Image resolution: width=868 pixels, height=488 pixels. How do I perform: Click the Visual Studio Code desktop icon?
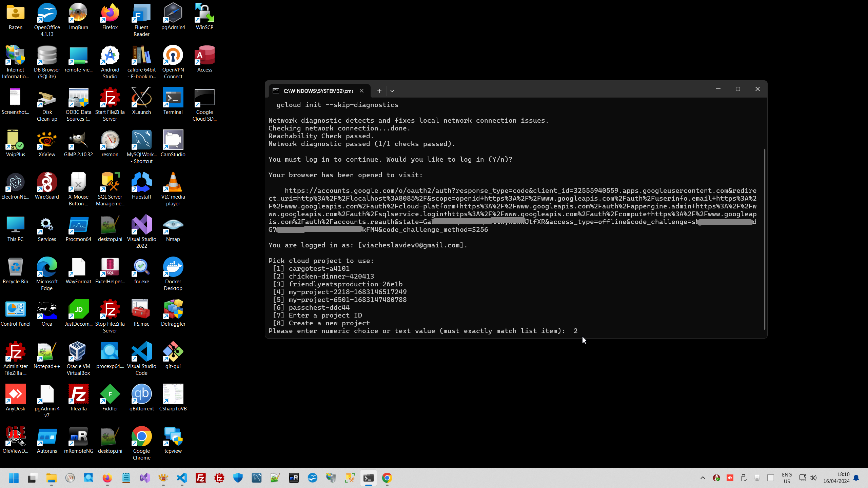[141, 352]
